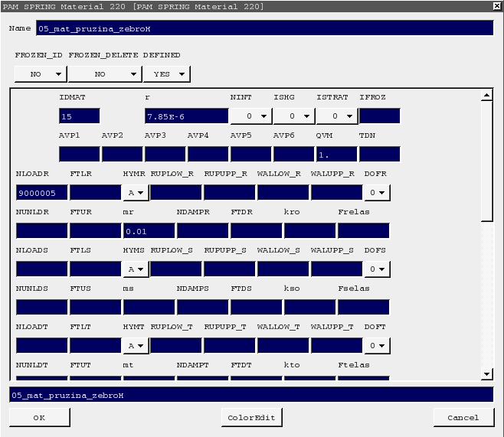The image size is (504, 437).
Task: Open the DOFR dropdown
Action: (x=378, y=193)
